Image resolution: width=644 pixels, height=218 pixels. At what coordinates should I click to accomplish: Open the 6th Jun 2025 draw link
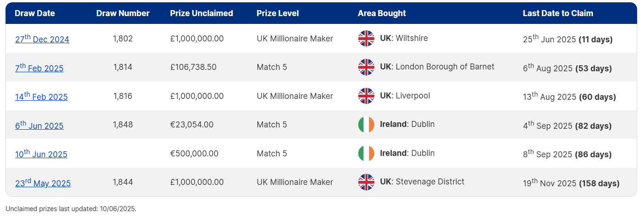40,125
